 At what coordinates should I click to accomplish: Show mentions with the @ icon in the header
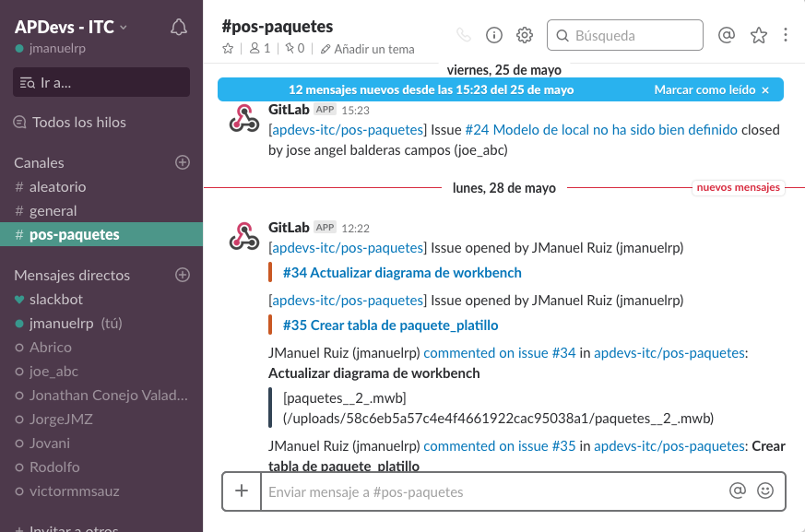727,35
